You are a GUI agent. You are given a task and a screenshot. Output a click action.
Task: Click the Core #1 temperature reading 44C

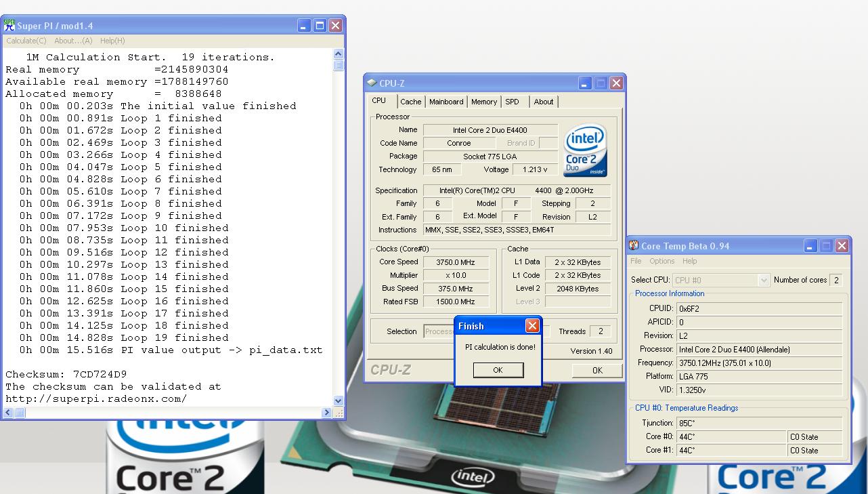pyautogui.click(x=732, y=450)
